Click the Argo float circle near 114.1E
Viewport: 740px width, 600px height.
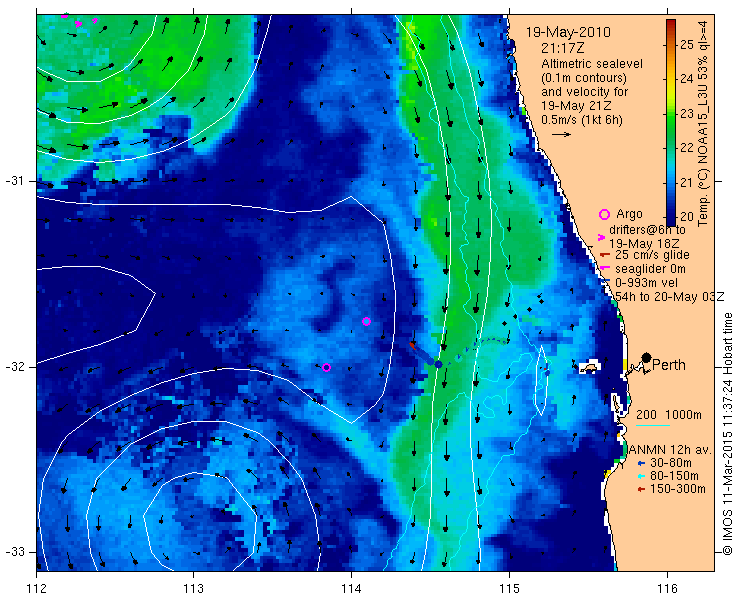coord(366,321)
